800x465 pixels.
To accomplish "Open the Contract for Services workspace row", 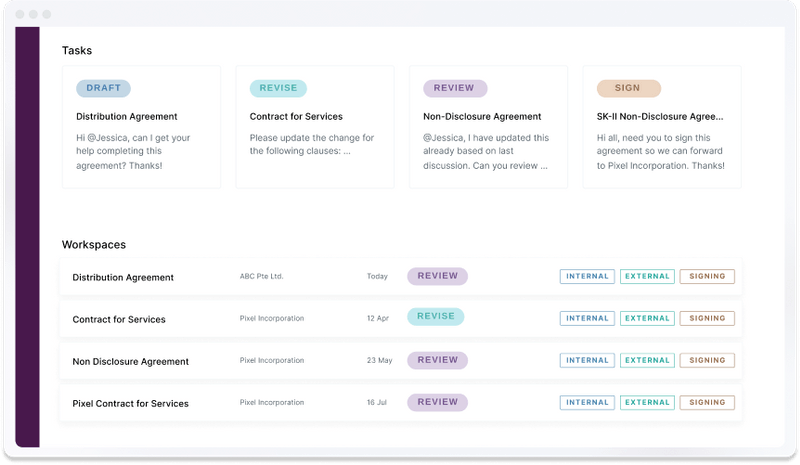I will (119, 319).
